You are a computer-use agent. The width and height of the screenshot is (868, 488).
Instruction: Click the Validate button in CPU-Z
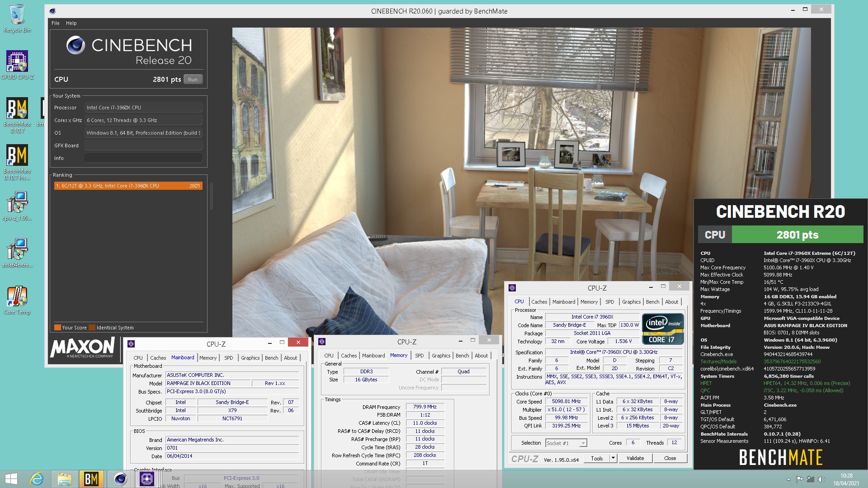(x=635, y=458)
